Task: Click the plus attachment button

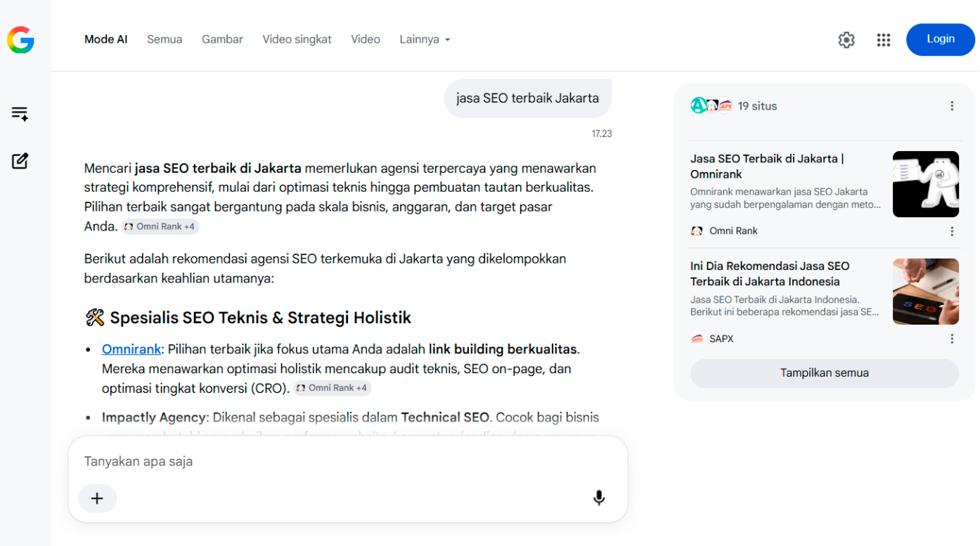Action: tap(97, 498)
